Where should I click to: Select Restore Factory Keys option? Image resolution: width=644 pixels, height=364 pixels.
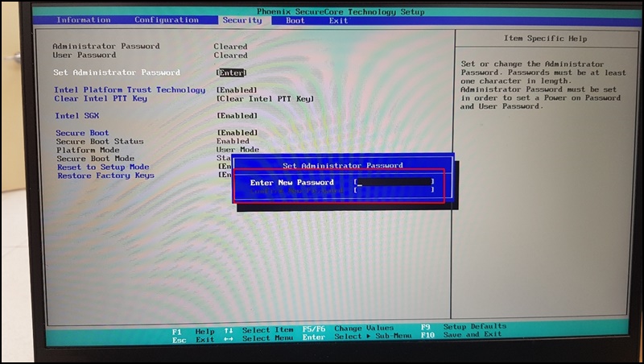pyautogui.click(x=105, y=176)
